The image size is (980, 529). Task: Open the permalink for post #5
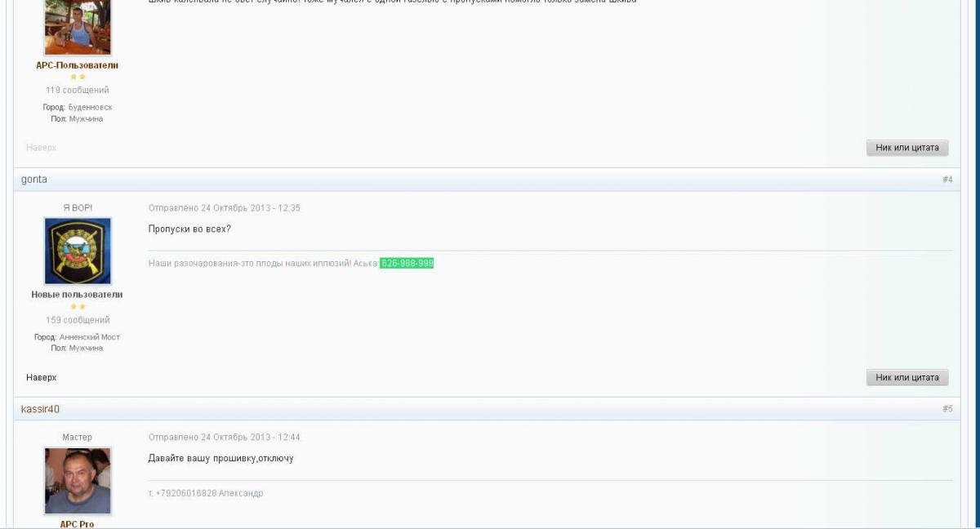point(947,409)
